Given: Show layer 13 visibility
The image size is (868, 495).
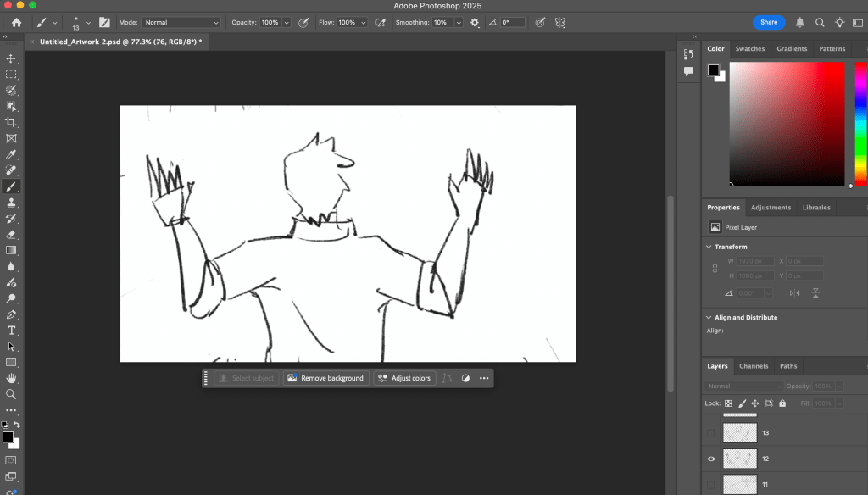Looking at the screenshot, I should pyautogui.click(x=711, y=433).
